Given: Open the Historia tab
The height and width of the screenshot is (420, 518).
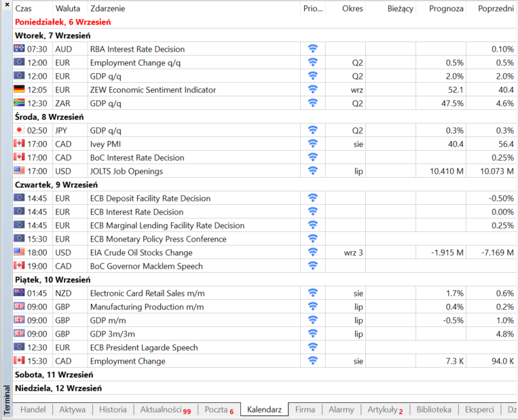Looking at the screenshot, I should point(113,409).
